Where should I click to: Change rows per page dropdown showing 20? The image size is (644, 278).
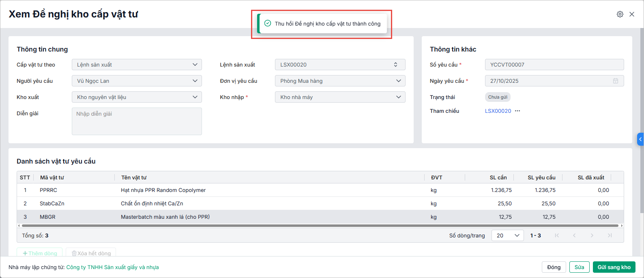click(x=507, y=235)
